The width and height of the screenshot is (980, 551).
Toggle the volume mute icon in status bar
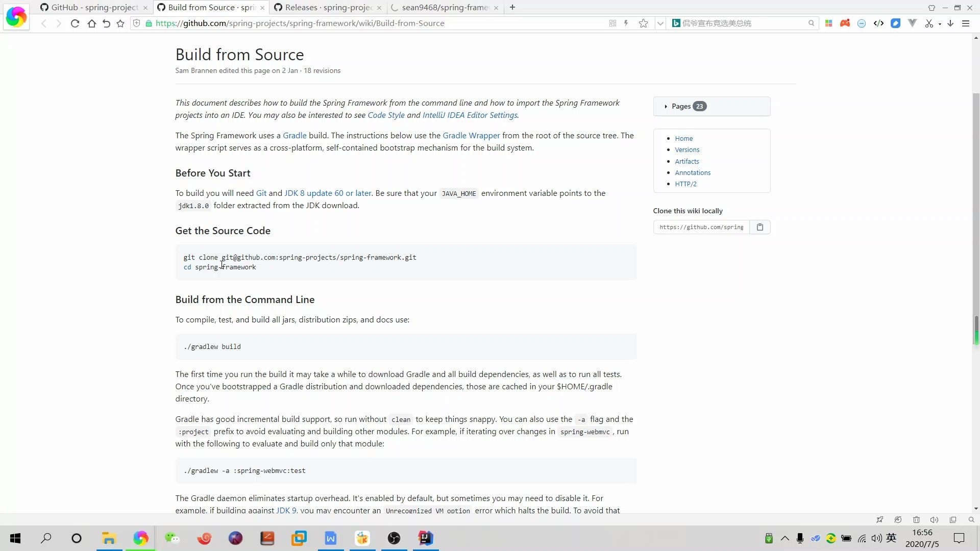[934, 520]
